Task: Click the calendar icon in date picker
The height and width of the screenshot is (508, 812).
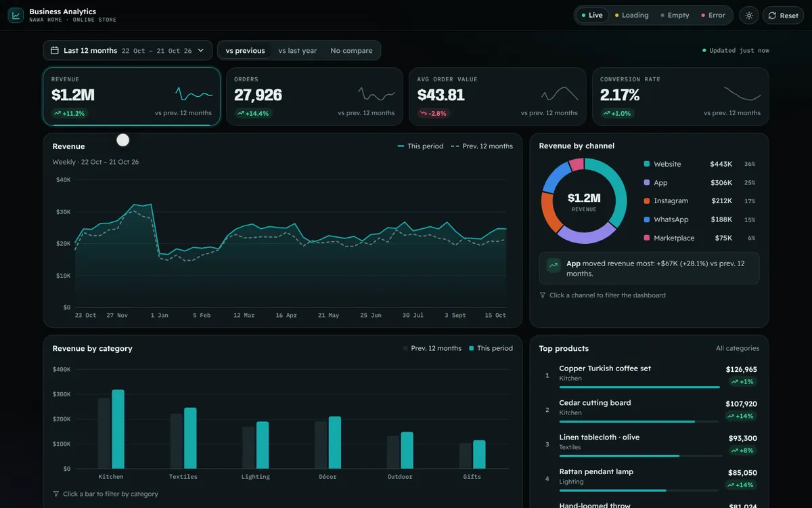Action: pyautogui.click(x=55, y=51)
